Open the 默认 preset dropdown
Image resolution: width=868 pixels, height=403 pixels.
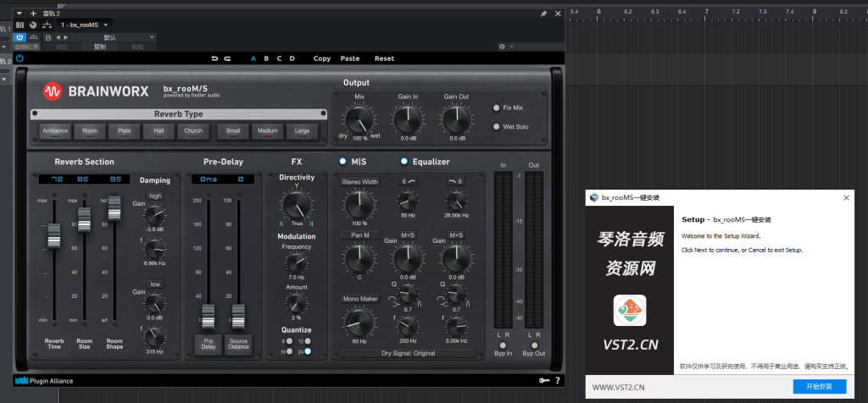pos(113,37)
